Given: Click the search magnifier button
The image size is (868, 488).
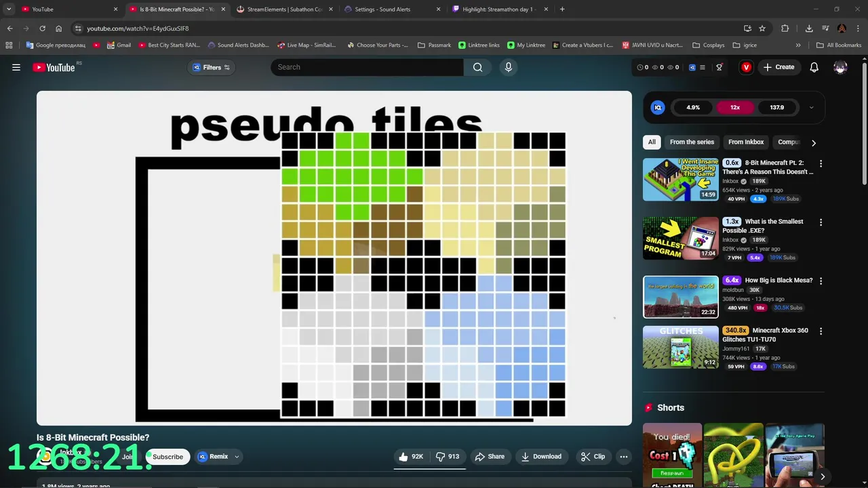Looking at the screenshot, I should pyautogui.click(x=478, y=67).
